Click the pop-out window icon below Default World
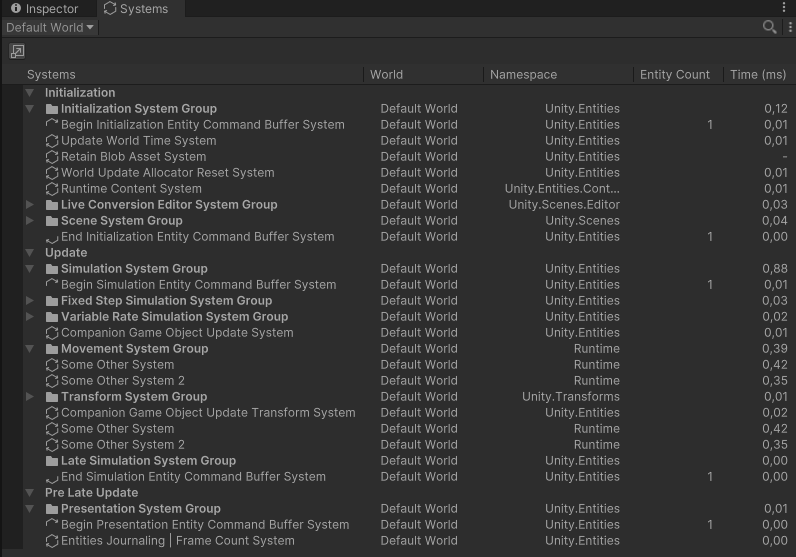Viewport: 796px width, 557px height. point(17,51)
